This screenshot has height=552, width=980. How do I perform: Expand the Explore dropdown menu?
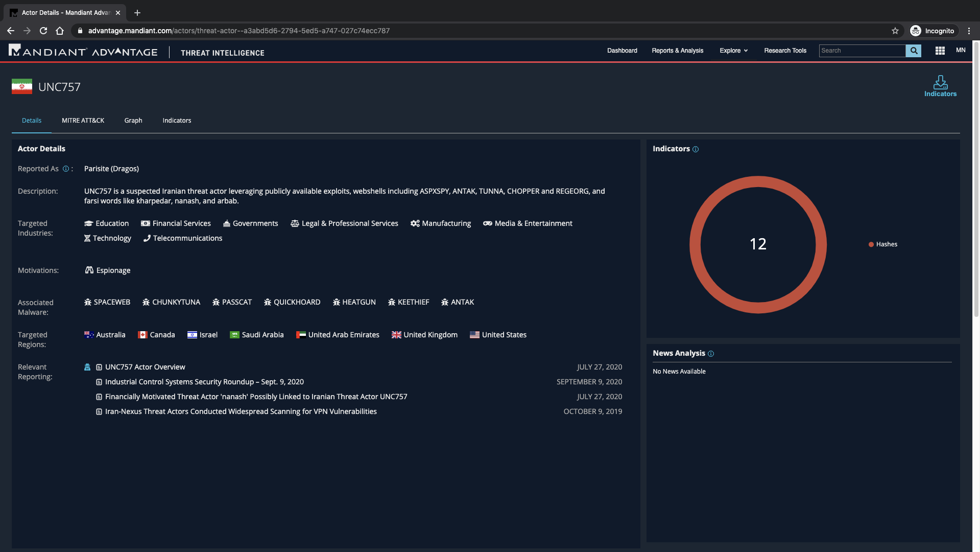point(733,51)
